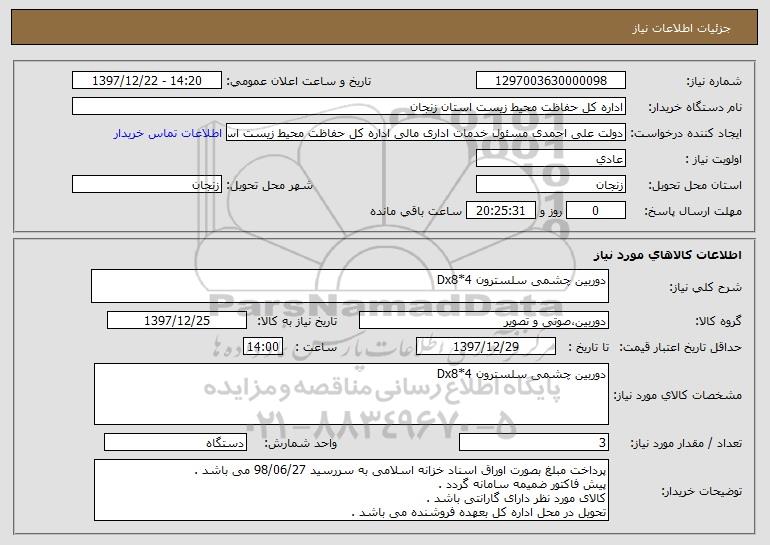Select the section heading اطلاعات کالاهای مورد نیاز
Viewport: 770px width, 545px height.
pyautogui.click(x=667, y=255)
